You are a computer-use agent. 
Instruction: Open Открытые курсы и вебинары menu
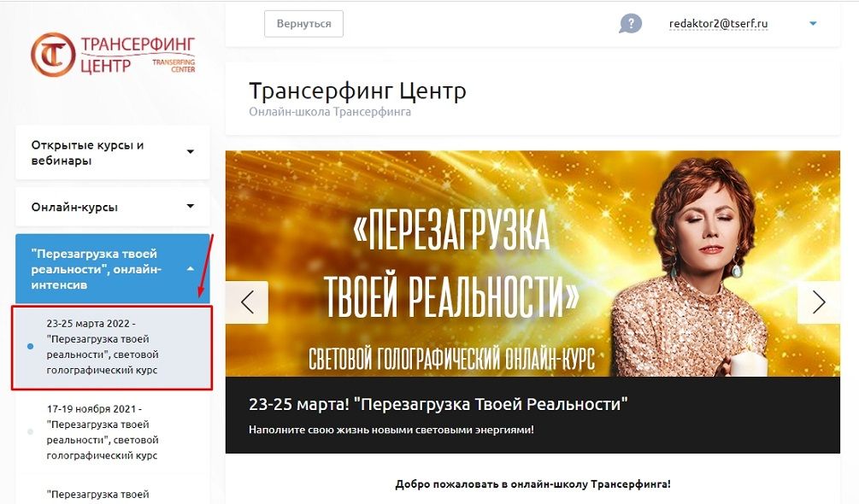pos(112,153)
